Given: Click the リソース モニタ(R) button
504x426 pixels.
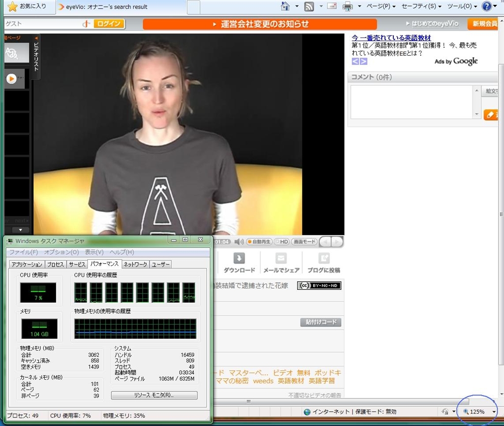Looking at the screenshot, I should 154,395.
